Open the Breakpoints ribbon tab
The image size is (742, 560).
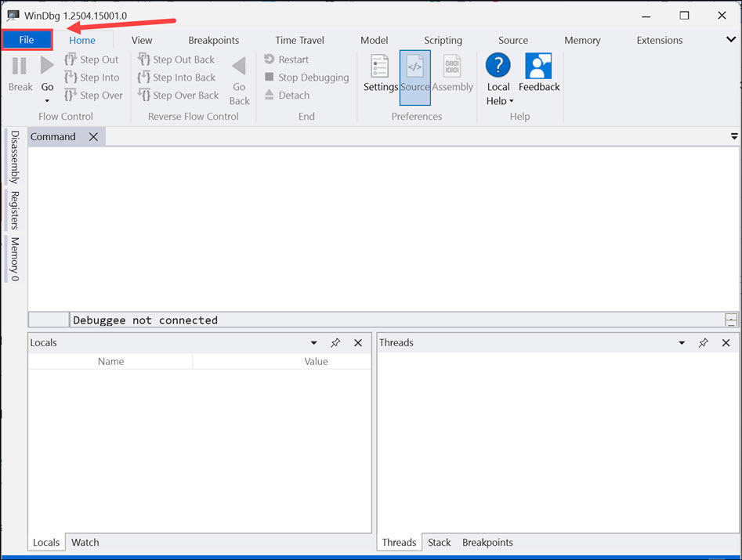tap(214, 40)
